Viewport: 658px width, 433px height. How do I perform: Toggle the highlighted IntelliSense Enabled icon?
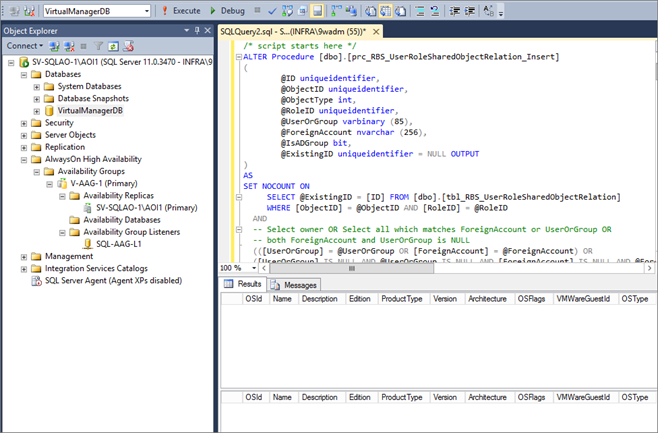coord(317,11)
